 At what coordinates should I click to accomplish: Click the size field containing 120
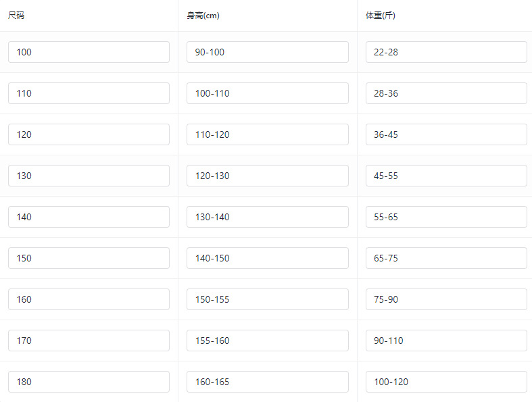89,134
